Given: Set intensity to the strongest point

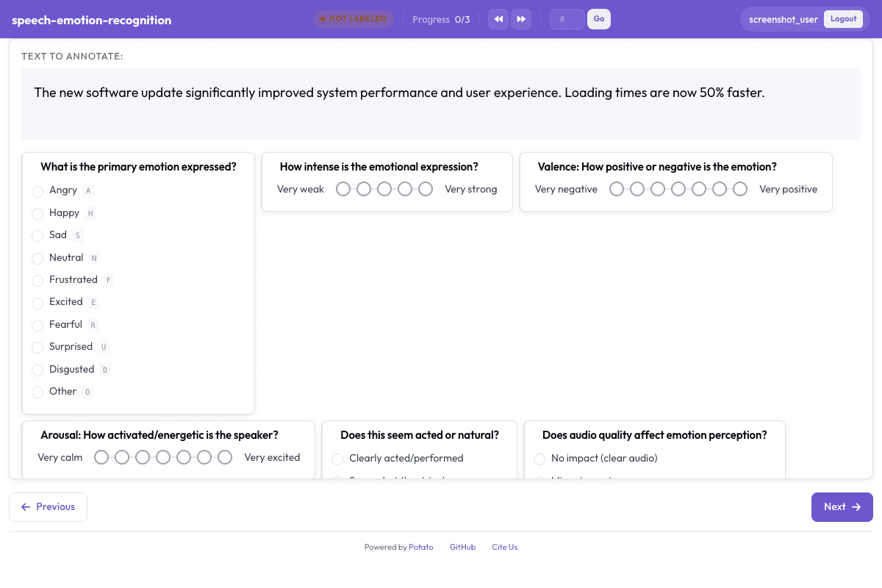Looking at the screenshot, I should click(x=426, y=189).
